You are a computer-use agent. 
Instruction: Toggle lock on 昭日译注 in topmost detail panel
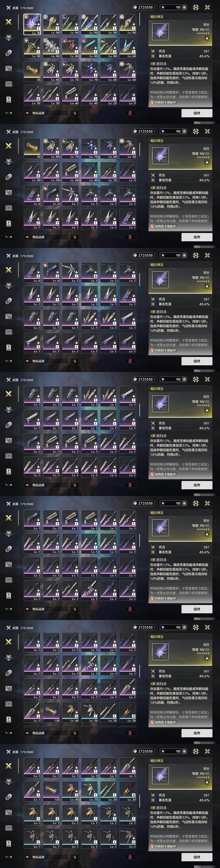click(x=207, y=38)
